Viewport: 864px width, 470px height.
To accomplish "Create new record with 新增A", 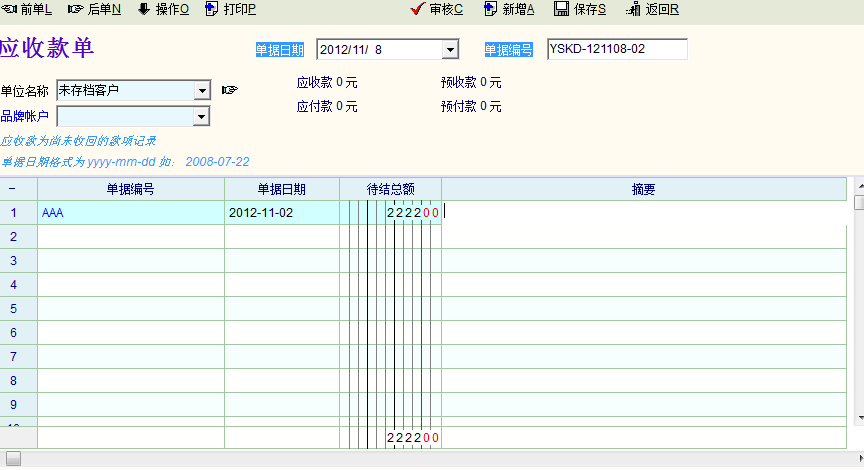I will [x=509, y=9].
